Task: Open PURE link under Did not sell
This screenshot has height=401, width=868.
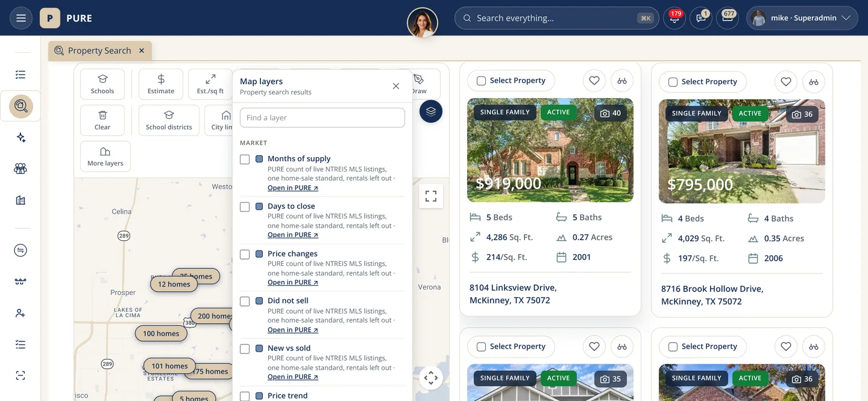Action: coord(293,330)
